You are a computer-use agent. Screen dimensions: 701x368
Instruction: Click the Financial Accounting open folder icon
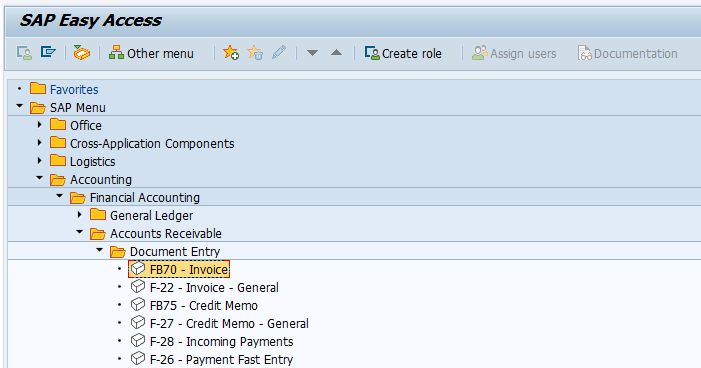[78, 197]
